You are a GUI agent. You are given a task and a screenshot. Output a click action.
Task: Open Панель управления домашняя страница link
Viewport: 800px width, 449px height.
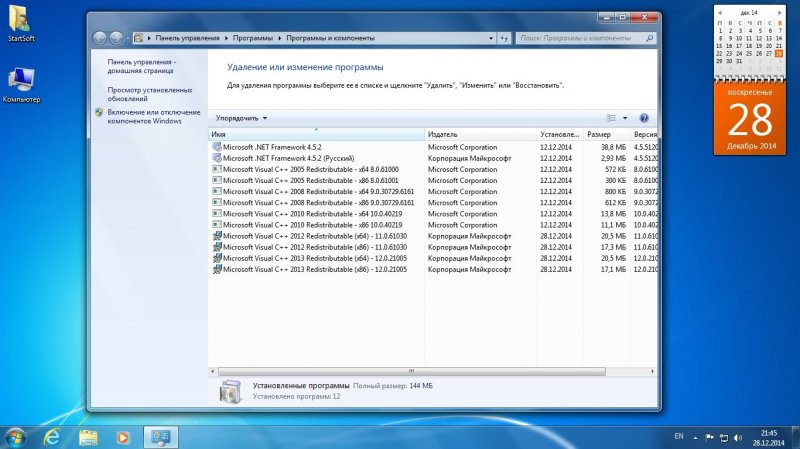coord(141,66)
